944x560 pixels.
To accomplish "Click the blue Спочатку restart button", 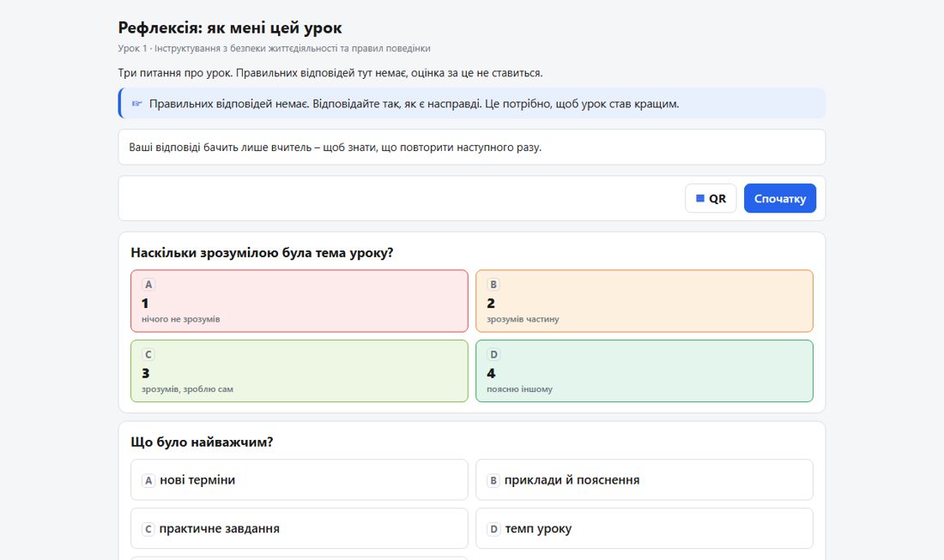I will point(779,198).
